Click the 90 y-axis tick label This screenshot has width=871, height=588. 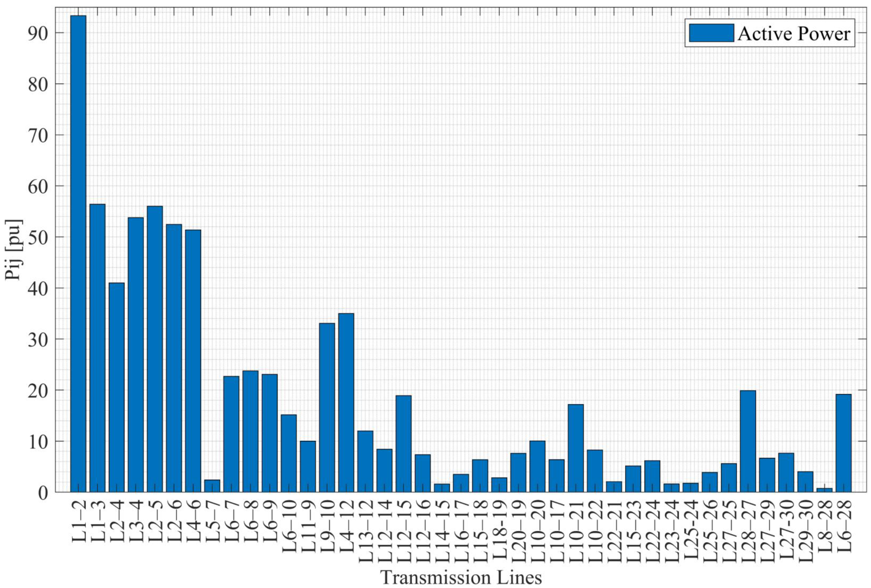click(x=38, y=33)
